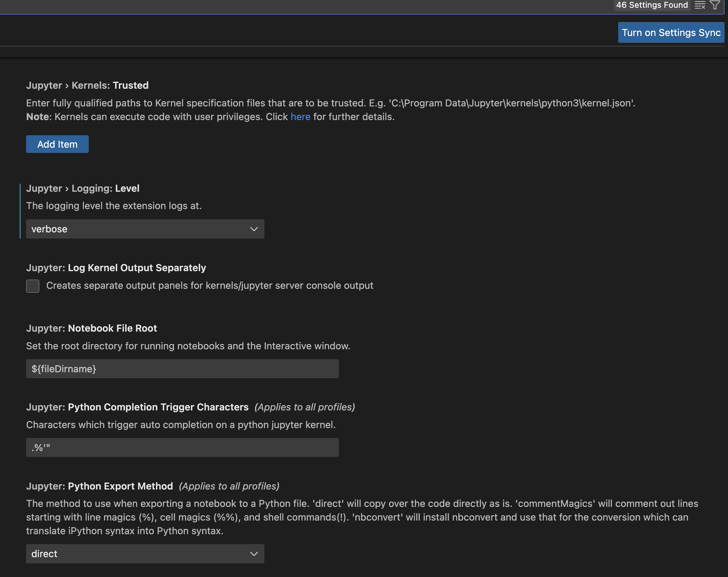Screen dimensions: 728x577
Task: Select the Jupyter Logging: Level setting title
Action: click(x=83, y=188)
